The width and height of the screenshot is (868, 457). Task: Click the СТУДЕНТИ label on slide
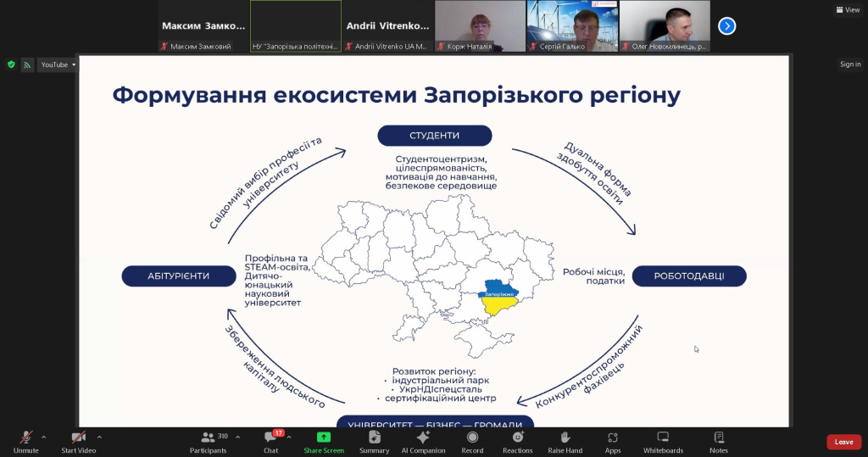[435, 136]
